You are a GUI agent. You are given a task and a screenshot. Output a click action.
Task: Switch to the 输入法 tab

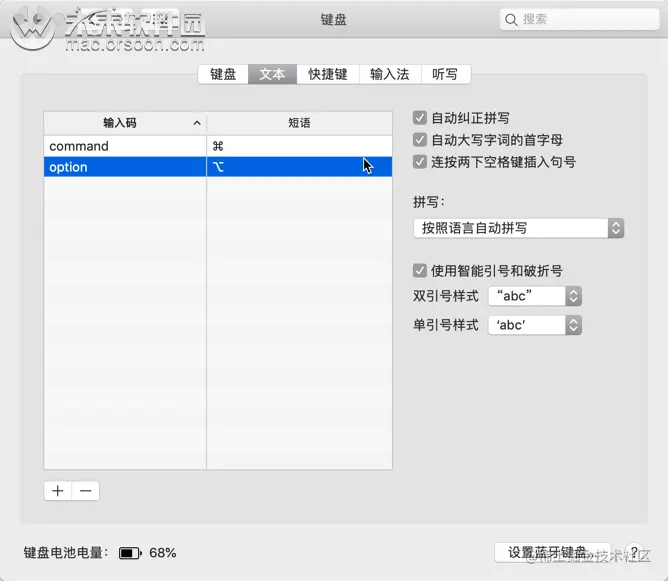pos(390,75)
